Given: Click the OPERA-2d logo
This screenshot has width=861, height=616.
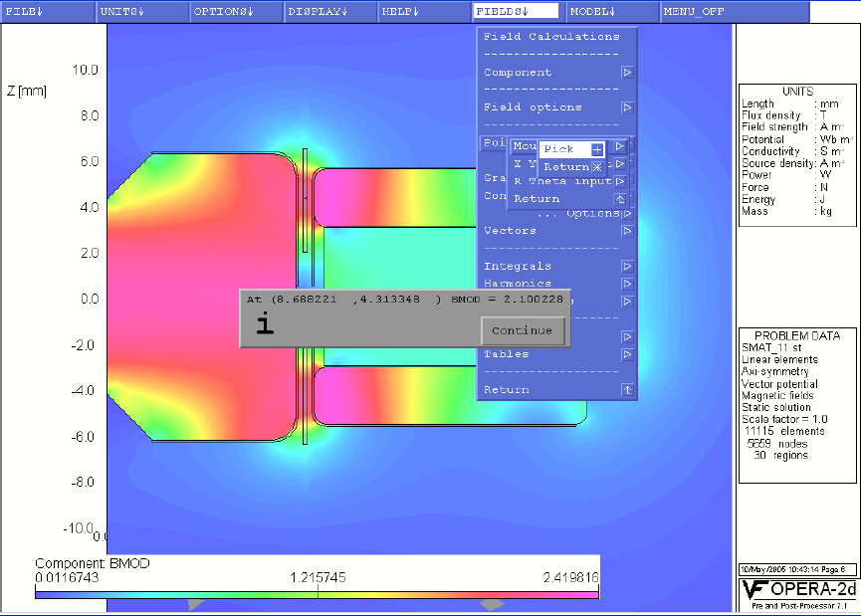Looking at the screenshot, I should pyautogui.click(x=798, y=593).
